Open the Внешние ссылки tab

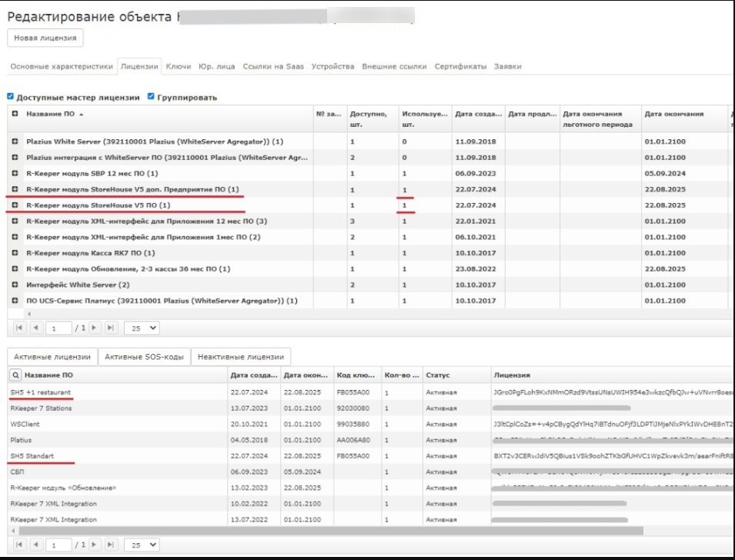pyautogui.click(x=394, y=67)
